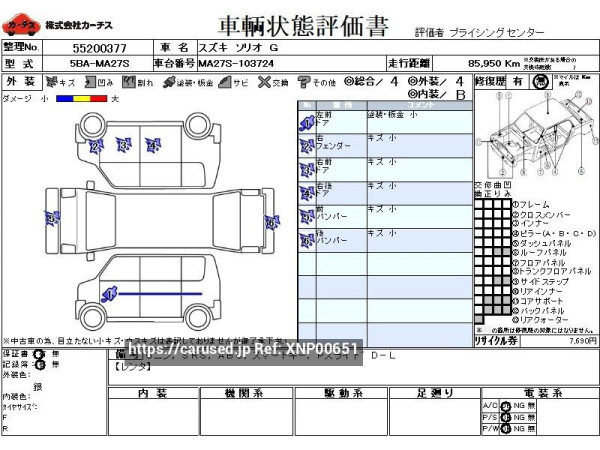This screenshot has height=450, width=600.
Task: Click the paint/bodywork (塗装・板金) legend icon
Action: (168, 82)
